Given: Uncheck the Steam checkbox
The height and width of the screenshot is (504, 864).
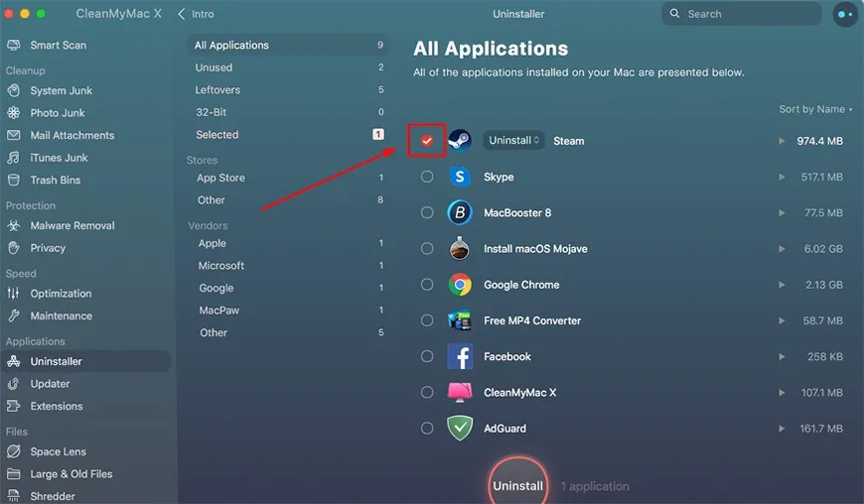Looking at the screenshot, I should [427, 141].
